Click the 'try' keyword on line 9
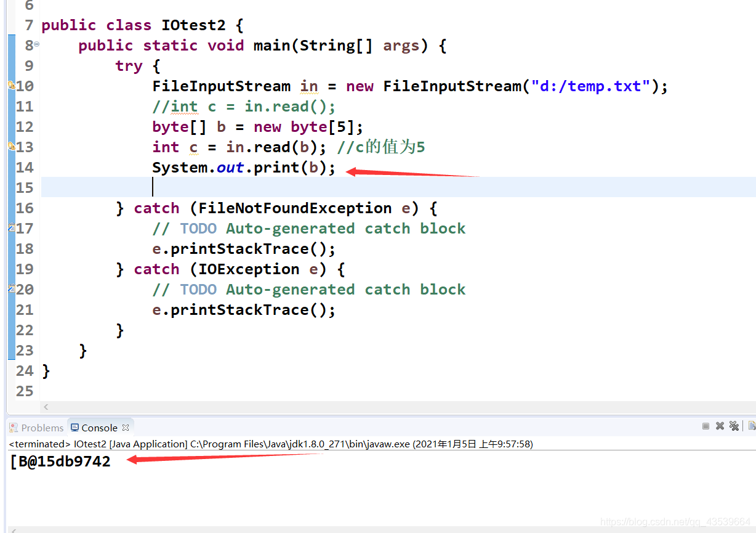The height and width of the screenshot is (533, 756). [129, 66]
